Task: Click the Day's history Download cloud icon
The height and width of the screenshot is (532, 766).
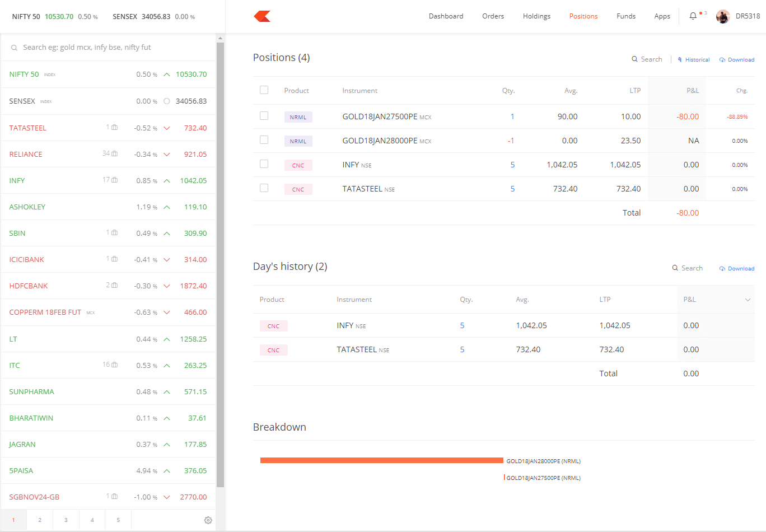Action: coord(722,269)
